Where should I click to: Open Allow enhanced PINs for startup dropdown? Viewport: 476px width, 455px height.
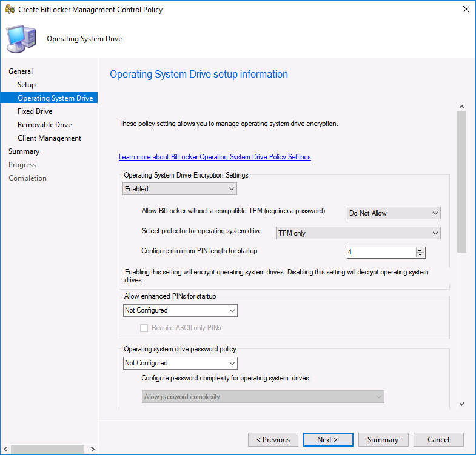180,310
